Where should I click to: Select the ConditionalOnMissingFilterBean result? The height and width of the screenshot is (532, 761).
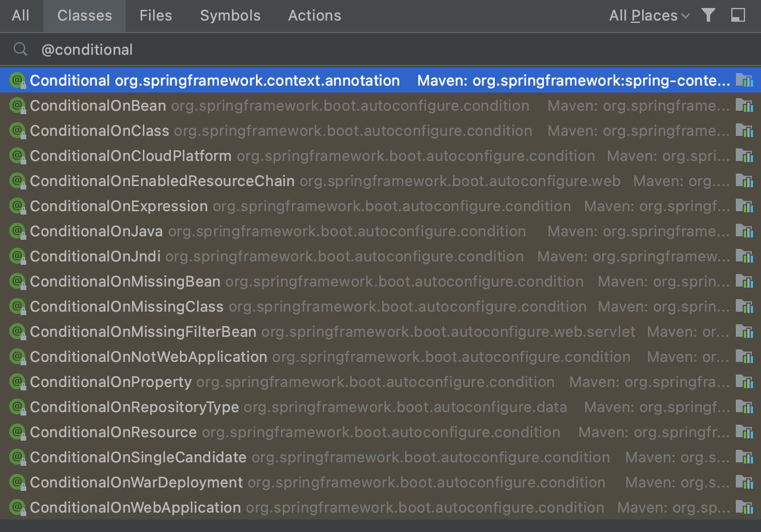pos(380,332)
